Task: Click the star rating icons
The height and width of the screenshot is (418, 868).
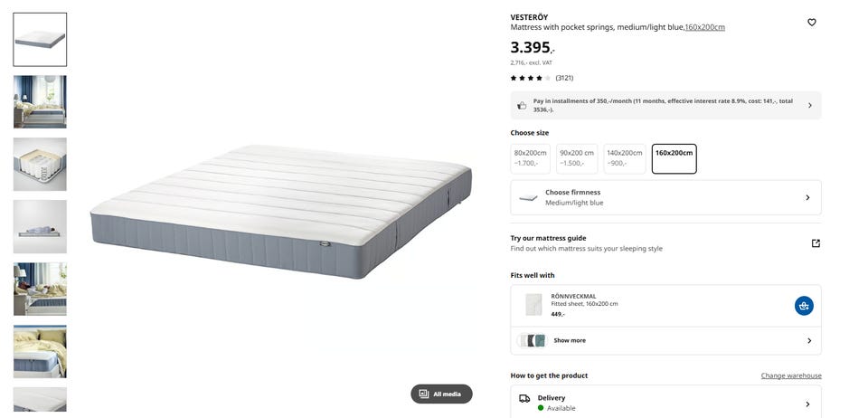Action: [531, 78]
